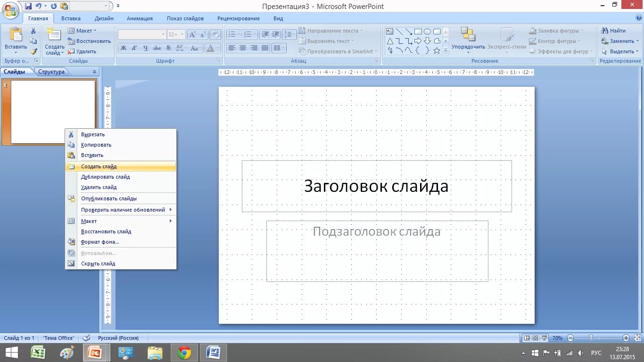Increase font size with the large A
This screenshot has height=362, width=644.
tap(192, 34)
